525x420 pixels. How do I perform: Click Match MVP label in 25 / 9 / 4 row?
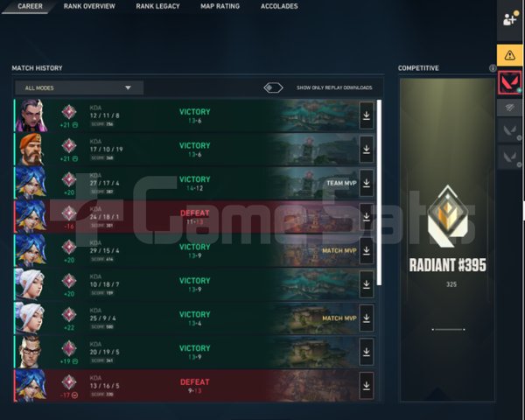[x=339, y=318]
